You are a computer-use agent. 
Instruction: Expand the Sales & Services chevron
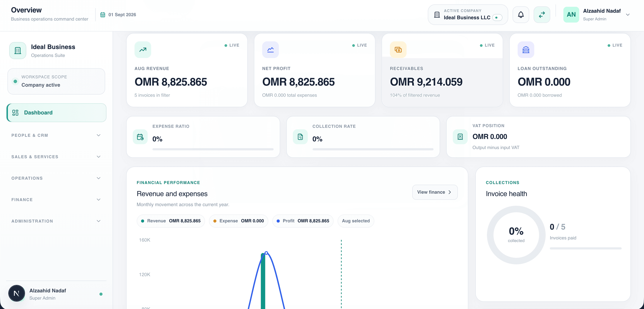point(99,157)
